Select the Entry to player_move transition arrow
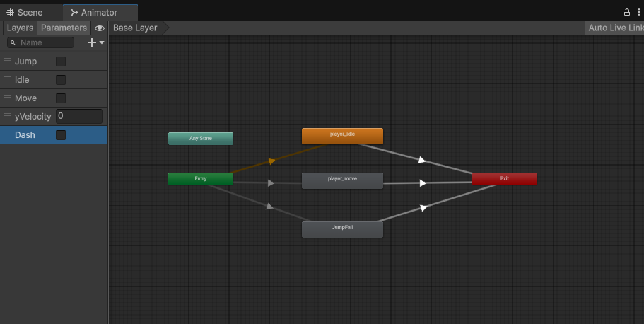 point(271,183)
